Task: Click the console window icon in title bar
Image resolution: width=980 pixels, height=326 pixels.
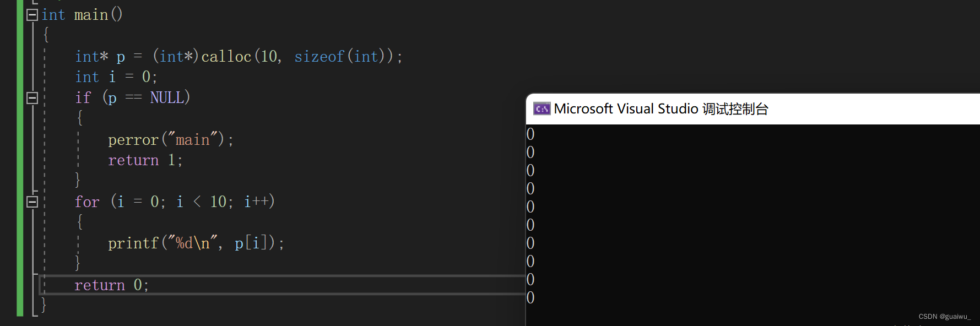Action: [542, 109]
